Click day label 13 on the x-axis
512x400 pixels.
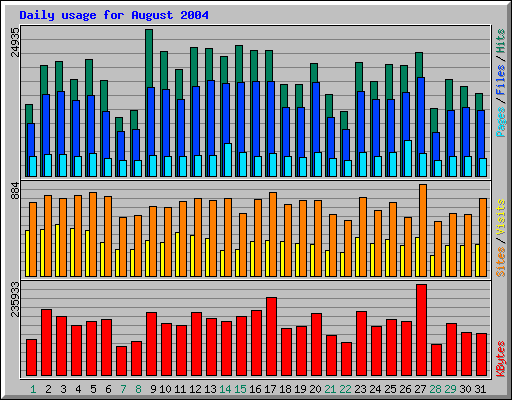point(210,389)
